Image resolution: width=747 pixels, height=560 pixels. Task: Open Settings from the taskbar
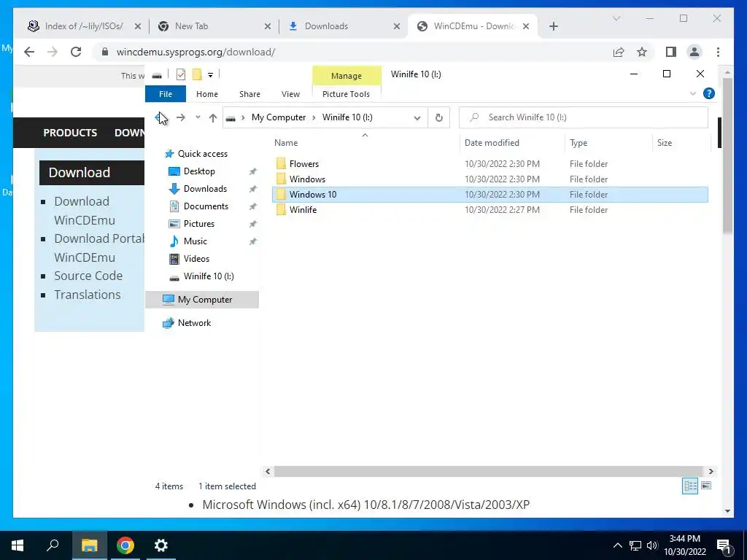pyautogui.click(x=161, y=545)
